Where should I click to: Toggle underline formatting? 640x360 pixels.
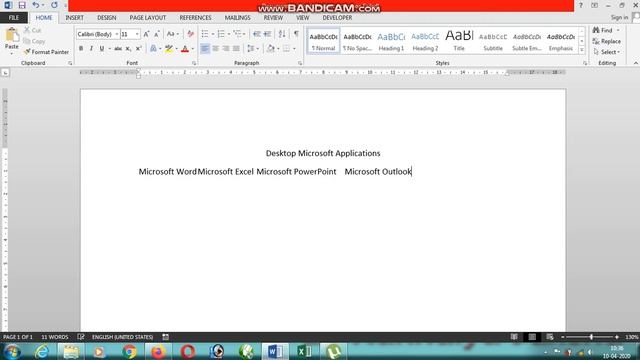coord(102,49)
